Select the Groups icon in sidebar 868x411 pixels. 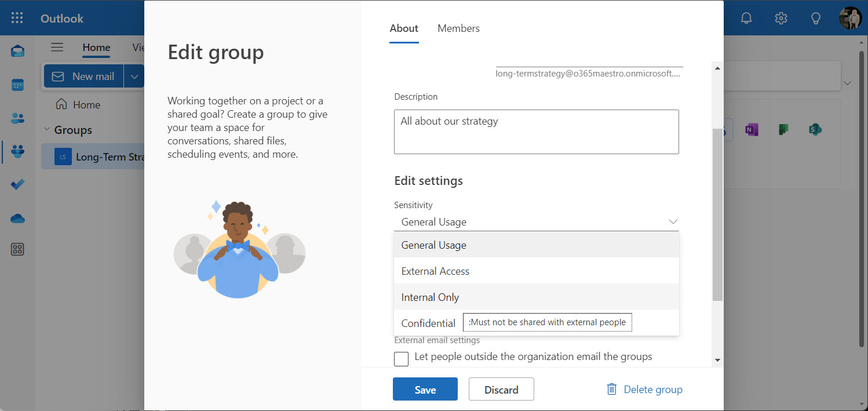(x=17, y=151)
